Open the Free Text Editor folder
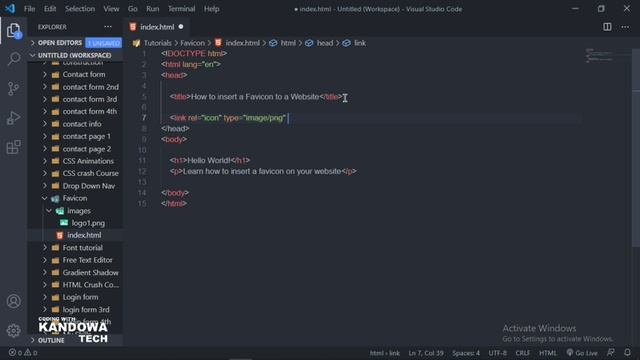 coord(87,260)
